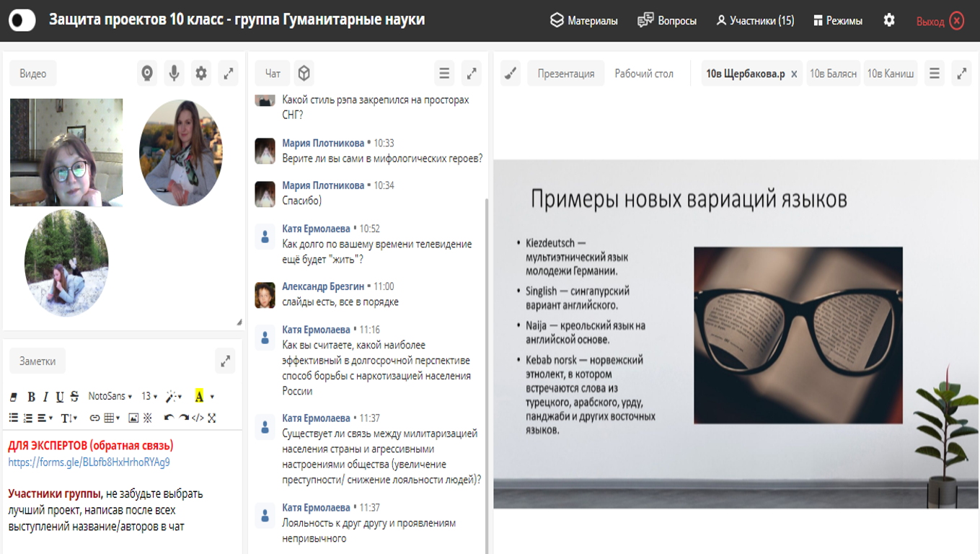Viewport: 980px width, 554px height.
Task: Toggle code view in notes editor
Action: pos(198,418)
